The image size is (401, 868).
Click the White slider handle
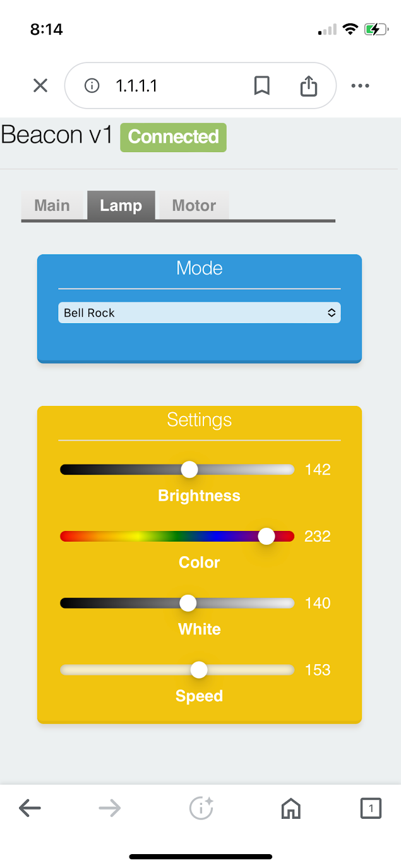coord(188,603)
